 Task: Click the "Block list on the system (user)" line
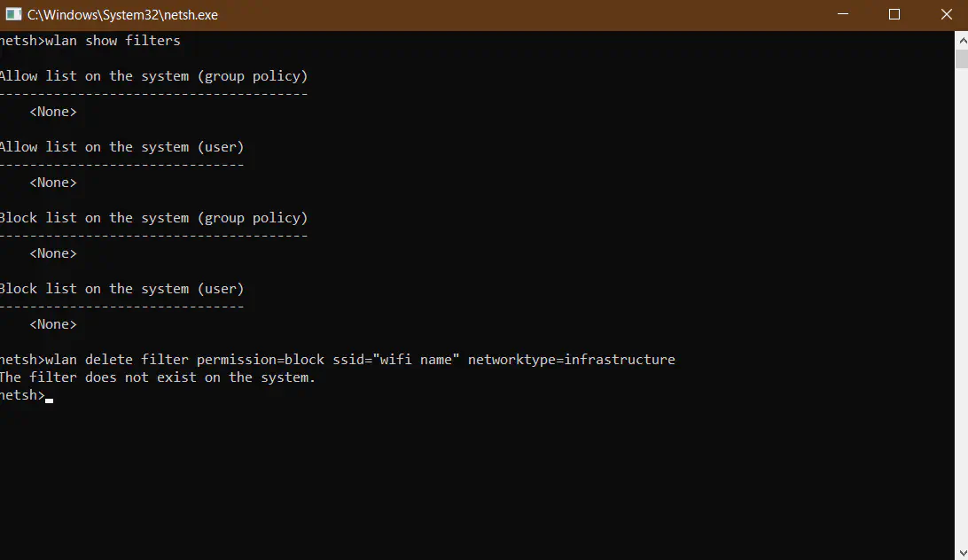pyautogui.click(x=121, y=289)
